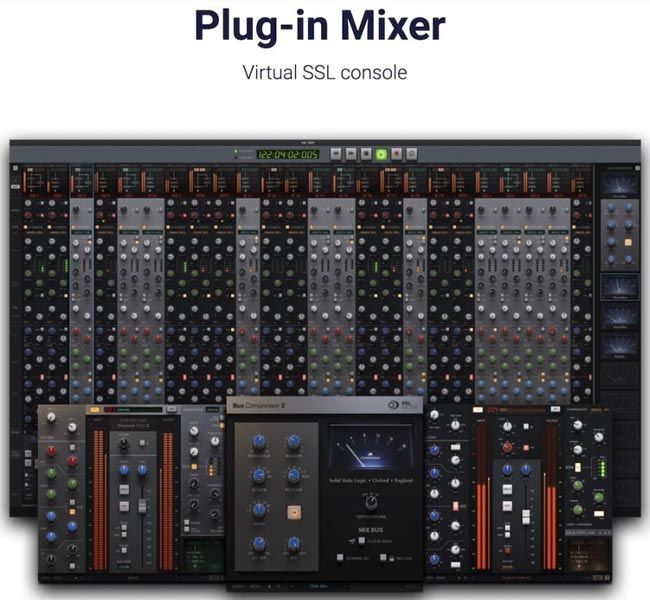Click the rewind transport button
The image size is (650, 600).
(334, 154)
